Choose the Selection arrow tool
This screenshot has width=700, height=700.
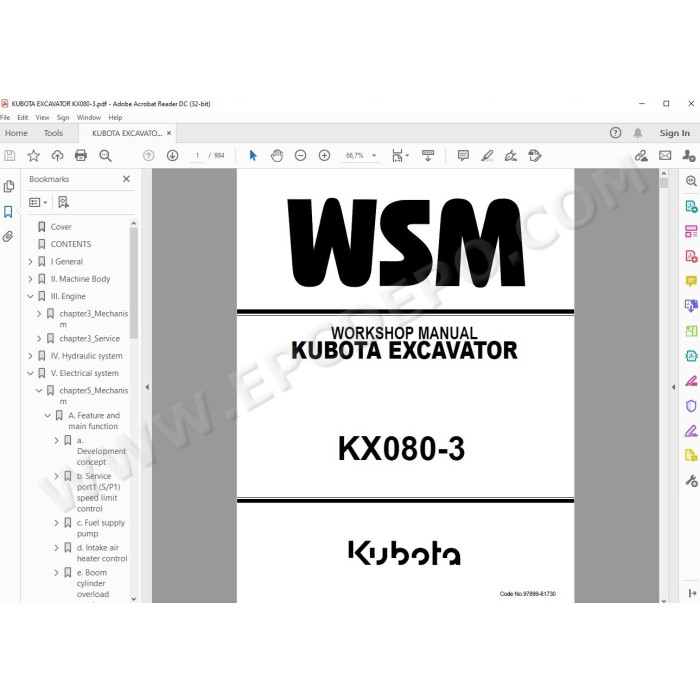pyautogui.click(x=253, y=155)
